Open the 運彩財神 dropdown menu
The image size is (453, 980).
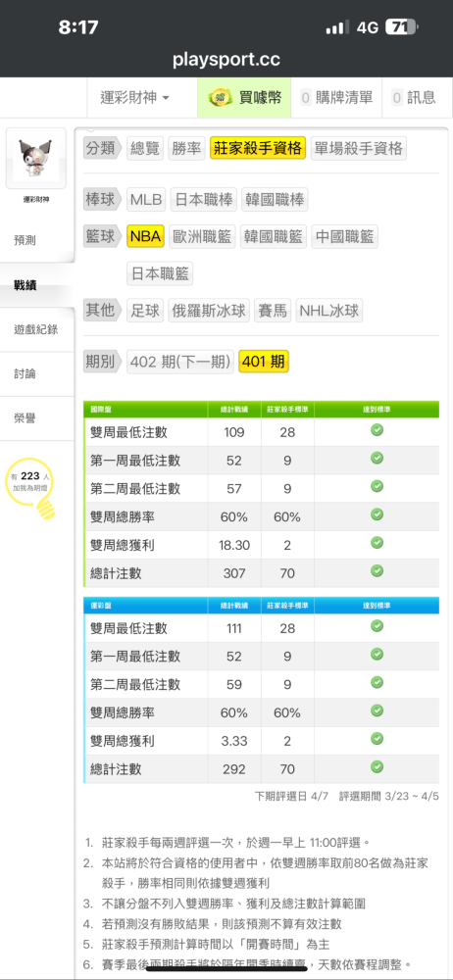click(x=134, y=97)
